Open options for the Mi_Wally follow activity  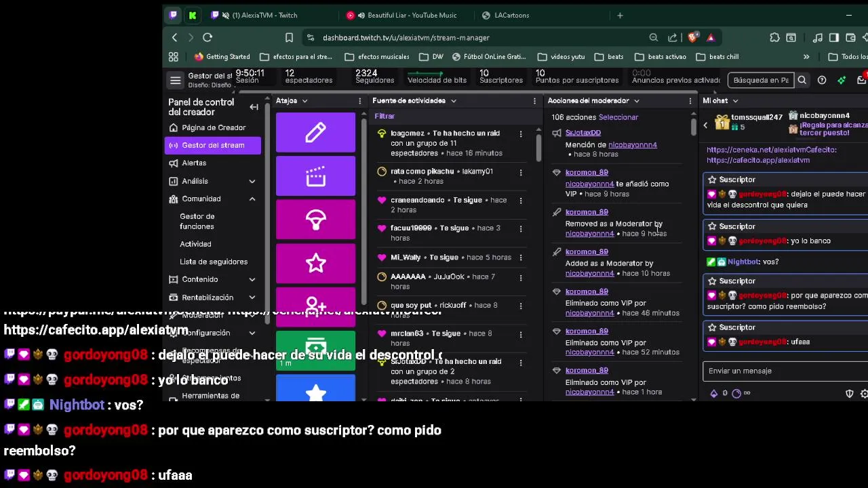(x=521, y=258)
